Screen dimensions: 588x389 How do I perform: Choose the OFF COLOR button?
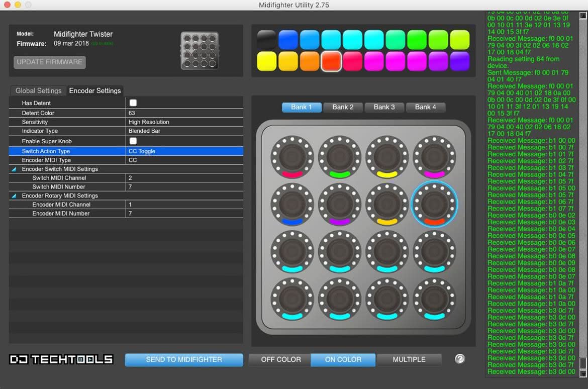280,359
